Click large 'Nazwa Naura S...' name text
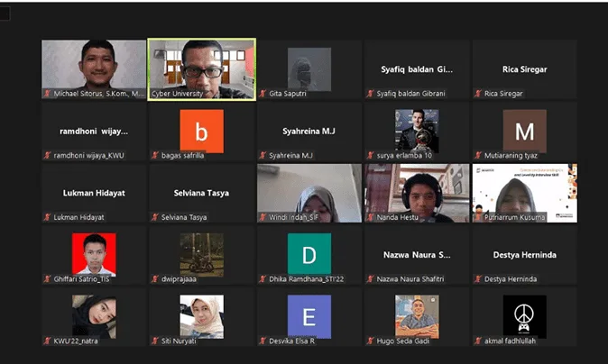Viewport: 608px width, 364px height. coord(417,255)
